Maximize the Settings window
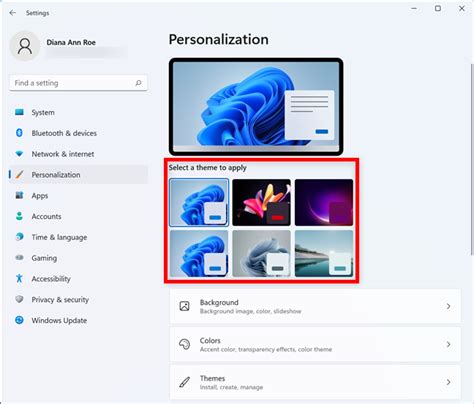This screenshot has width=474, height=404. click(438, 8)
